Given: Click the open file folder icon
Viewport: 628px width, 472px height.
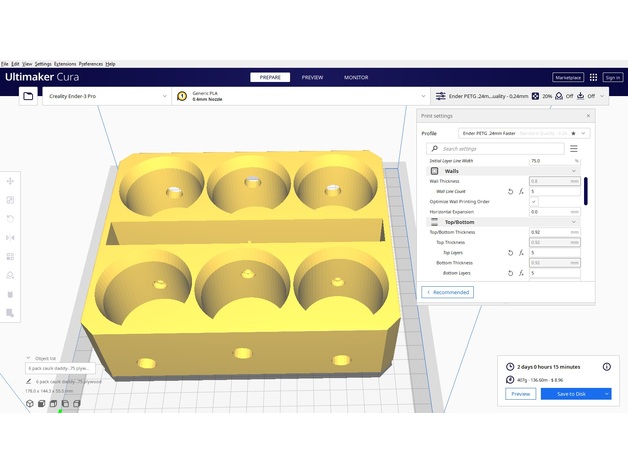Looking at the screenshot, I should click(28, 96).
